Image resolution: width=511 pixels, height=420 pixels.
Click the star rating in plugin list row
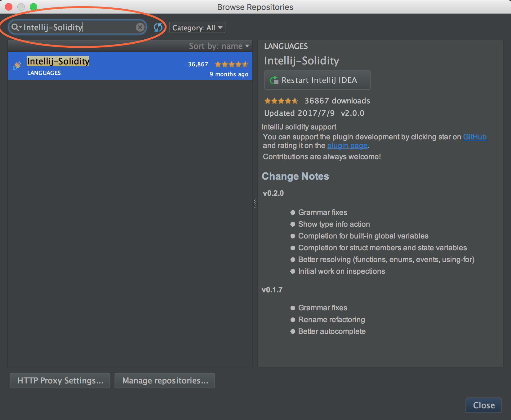[232, 64]
